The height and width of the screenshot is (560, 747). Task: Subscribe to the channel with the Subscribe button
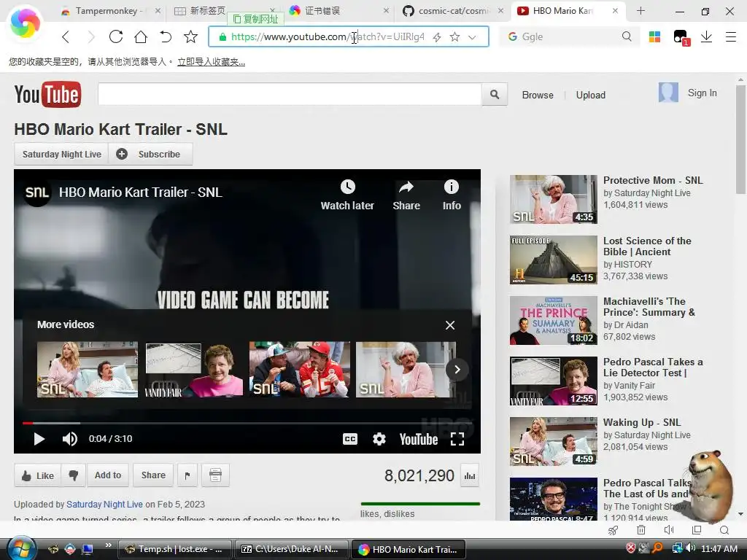point(150,155)
